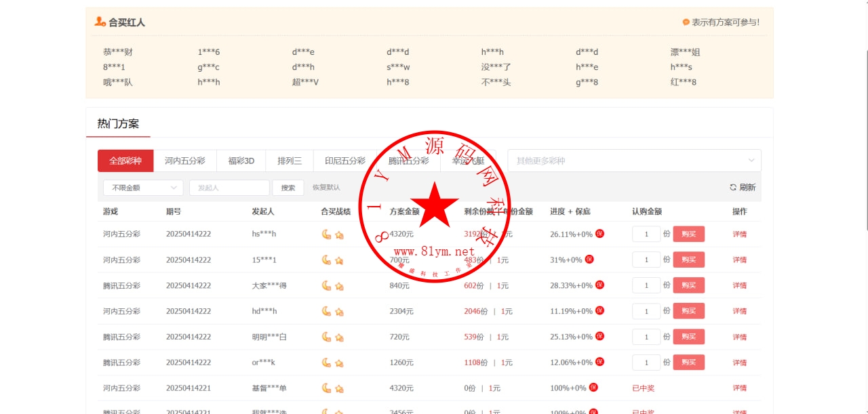The width and height of the screenshot is (868, 414).
Task: Open 详情 for the 明明***白 plan
Action: tap(739, 337)
